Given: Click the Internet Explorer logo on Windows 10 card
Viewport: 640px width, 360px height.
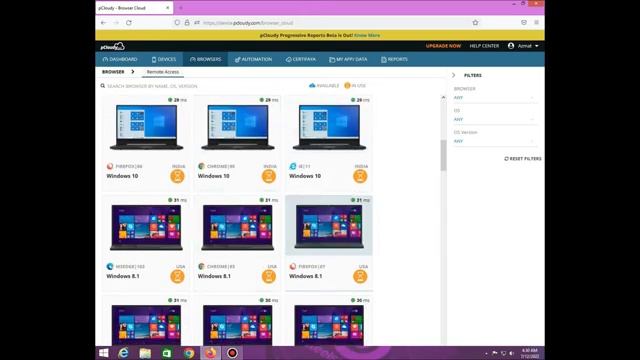Looking at the screenshot, I should 293,166.
